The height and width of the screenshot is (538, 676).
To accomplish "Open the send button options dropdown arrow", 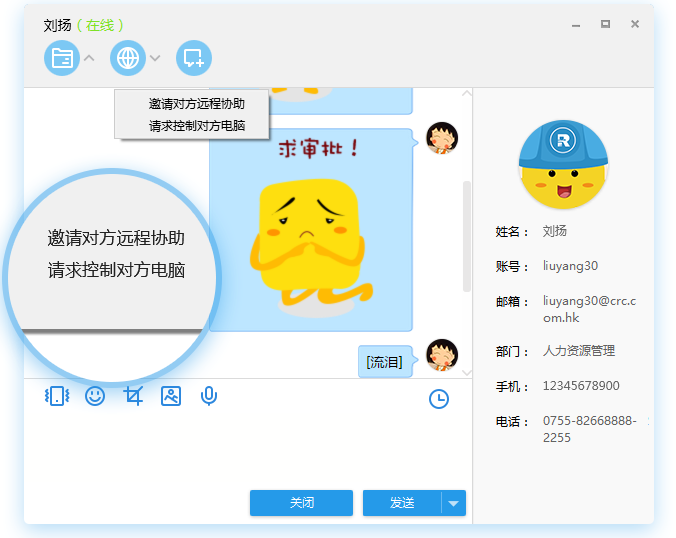I will tap(454, 503).
